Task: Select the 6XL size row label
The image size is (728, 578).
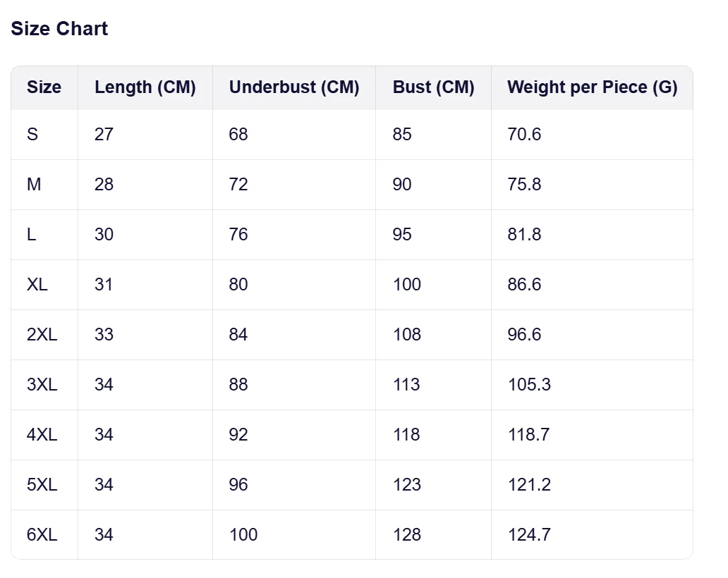Action: (x=42, y=535)
